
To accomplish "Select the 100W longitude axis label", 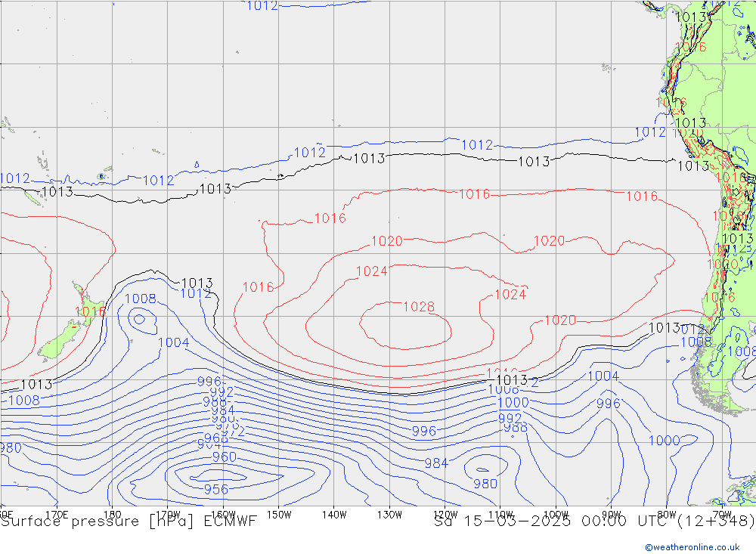I will [556, 515].
